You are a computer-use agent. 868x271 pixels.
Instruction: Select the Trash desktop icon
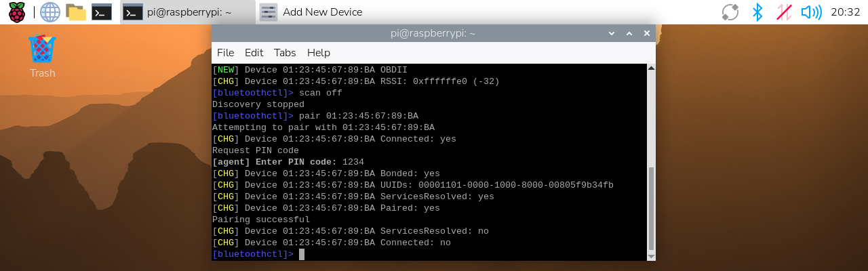[42, 56]
